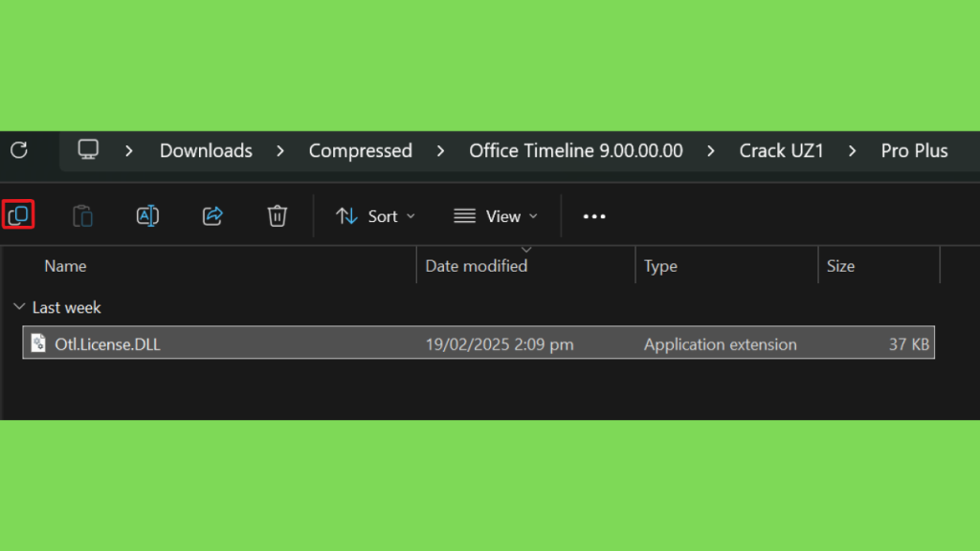The width and height of the screenshot is (980, 551).
Task: Click the 37 KB size value
Action: tap(909, 344)
